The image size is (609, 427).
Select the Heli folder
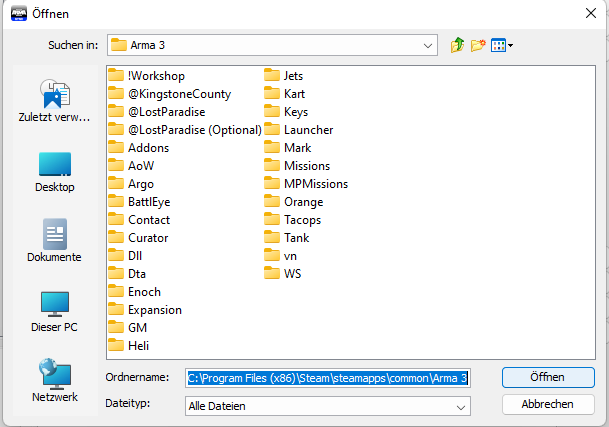point(129,346)
